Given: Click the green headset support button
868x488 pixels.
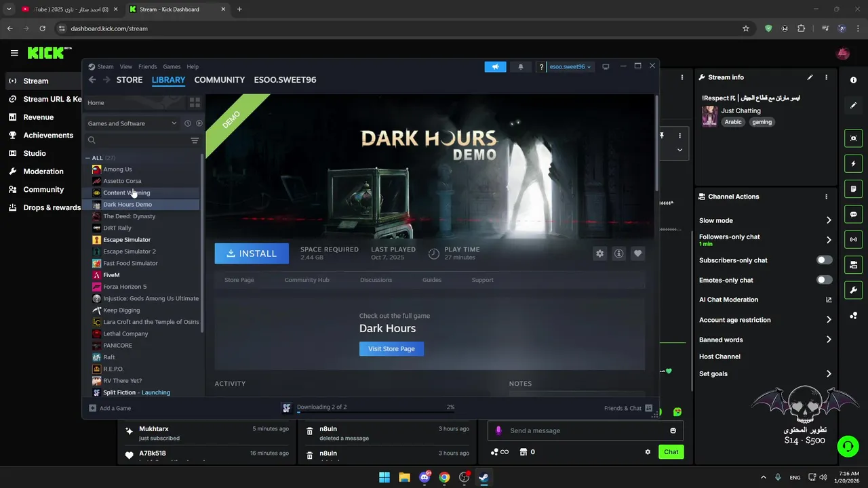Looking at the screenshot, I should pos(848,446).
